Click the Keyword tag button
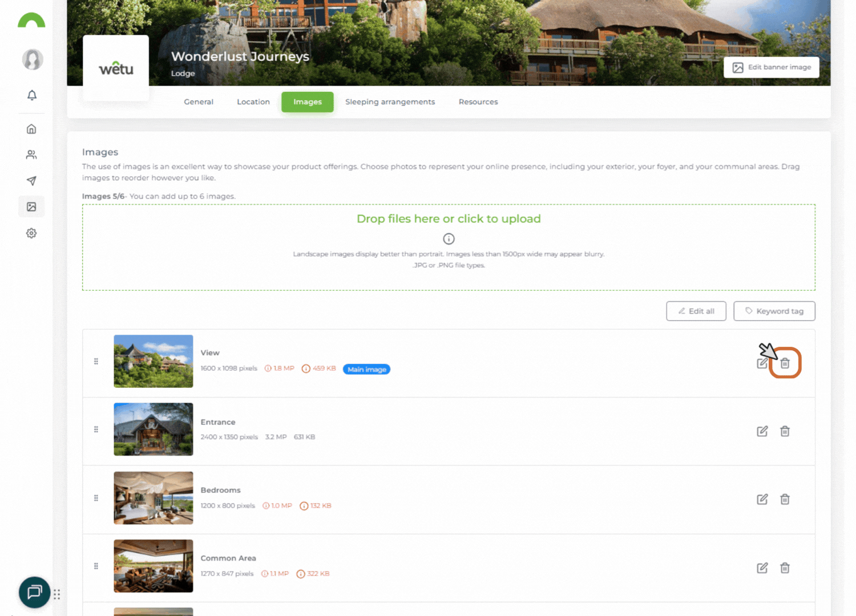 tap(774, 311)
